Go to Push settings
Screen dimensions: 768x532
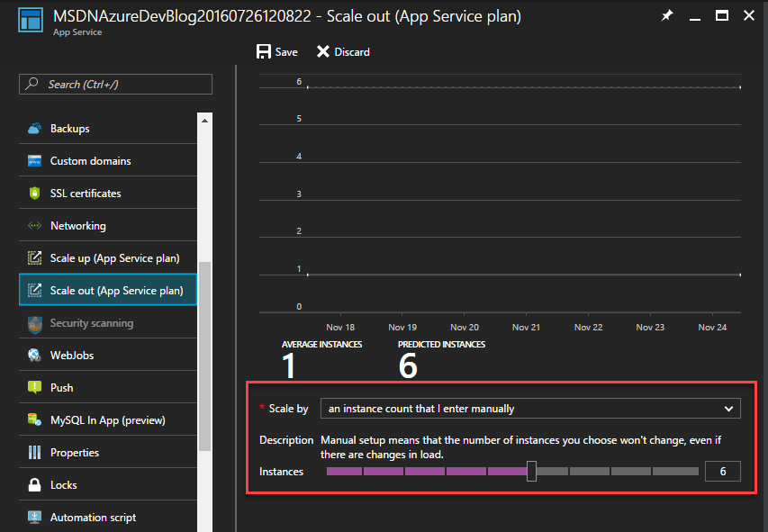coord(108,387)
